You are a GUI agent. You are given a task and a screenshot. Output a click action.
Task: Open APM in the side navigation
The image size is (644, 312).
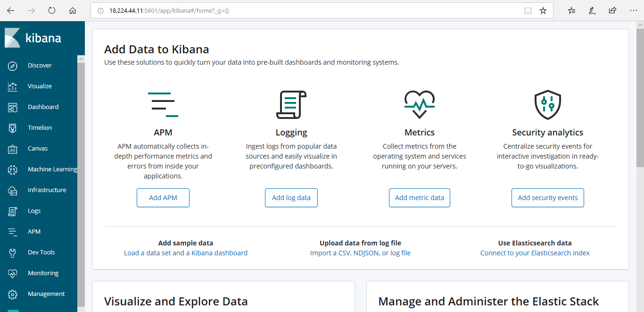click(34, 232)
